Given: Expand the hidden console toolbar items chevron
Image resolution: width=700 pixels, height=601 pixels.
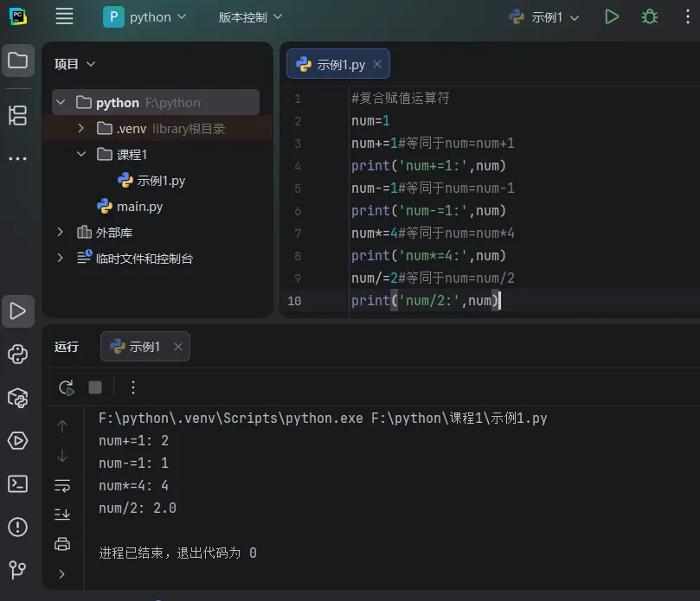Looking at the screenshot, I should [62, 574].
